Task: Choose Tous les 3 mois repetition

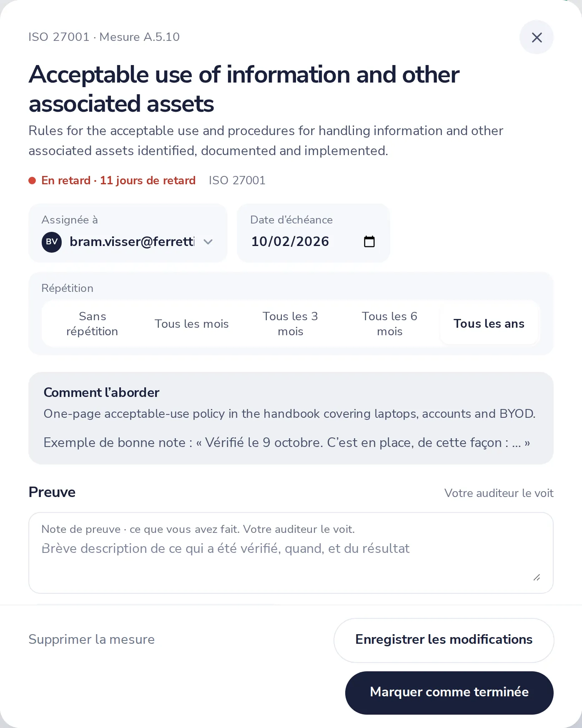Action: (291, 324)
